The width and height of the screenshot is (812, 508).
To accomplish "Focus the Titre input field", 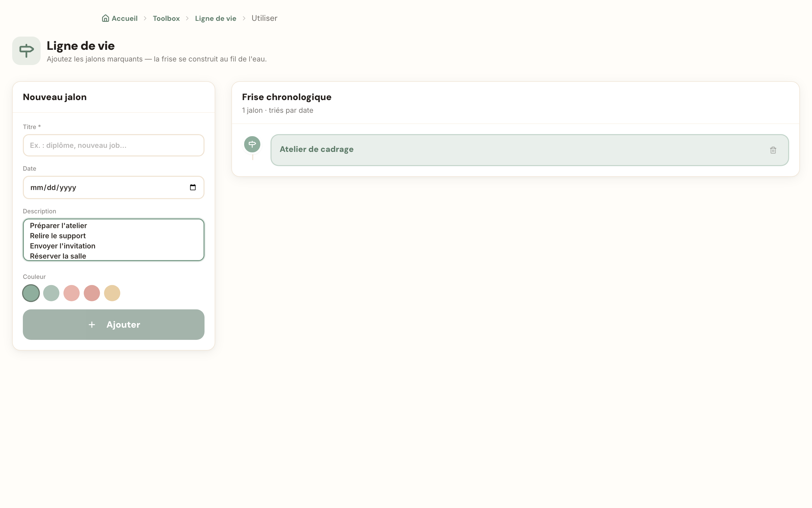I will tap(113, 145).
